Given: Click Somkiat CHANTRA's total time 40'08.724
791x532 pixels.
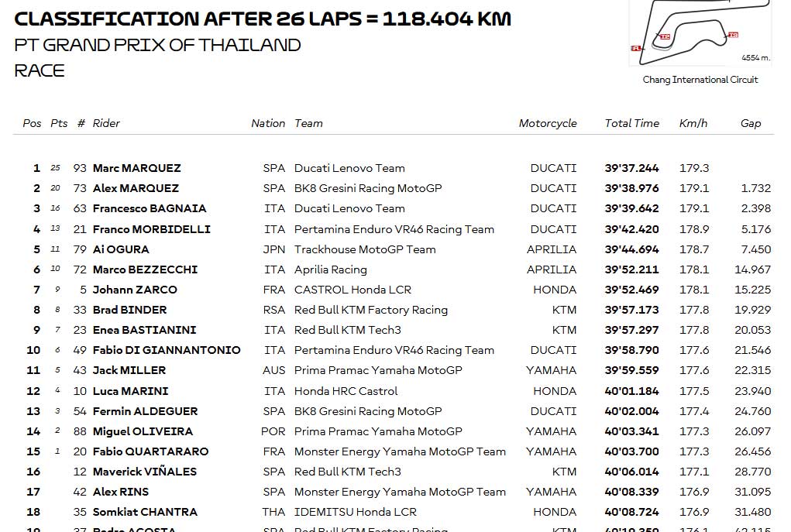Looking at the screenshot, I should pos(631,512).
